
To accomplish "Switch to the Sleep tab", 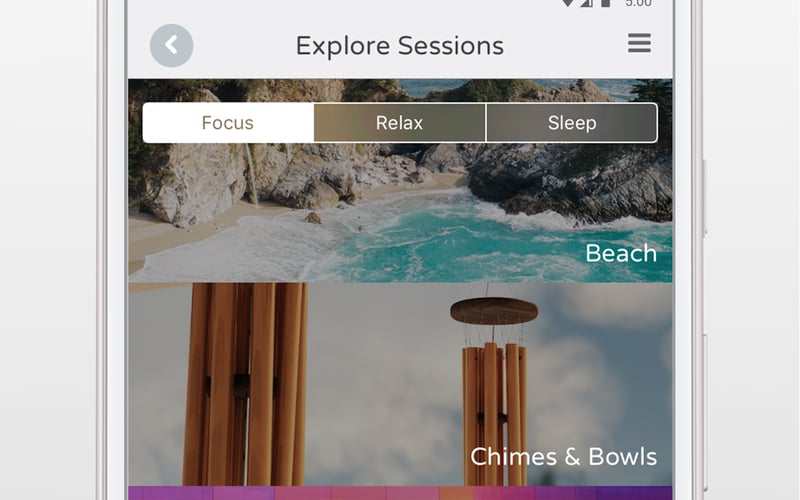I will 572,123.
